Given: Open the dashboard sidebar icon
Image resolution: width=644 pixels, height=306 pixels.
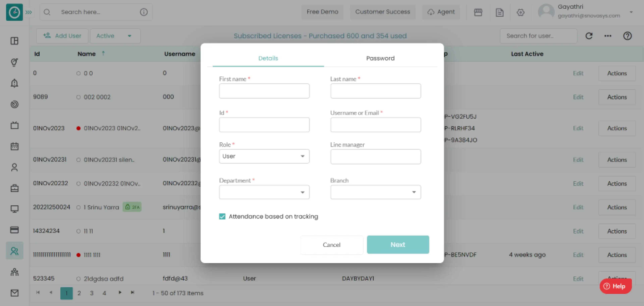Looking at the screenshot, I should coord(14,41).
